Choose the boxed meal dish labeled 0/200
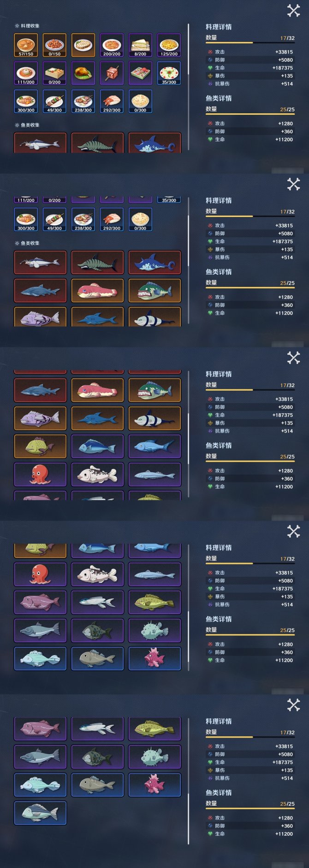 pos(54,73)
